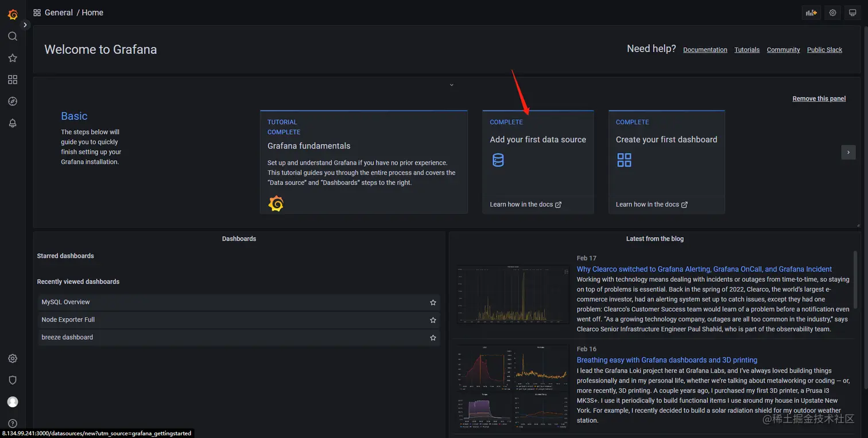Open the Dashboards grid icon in sidebar
Screen dimensions: 868x438
point(13,80)
